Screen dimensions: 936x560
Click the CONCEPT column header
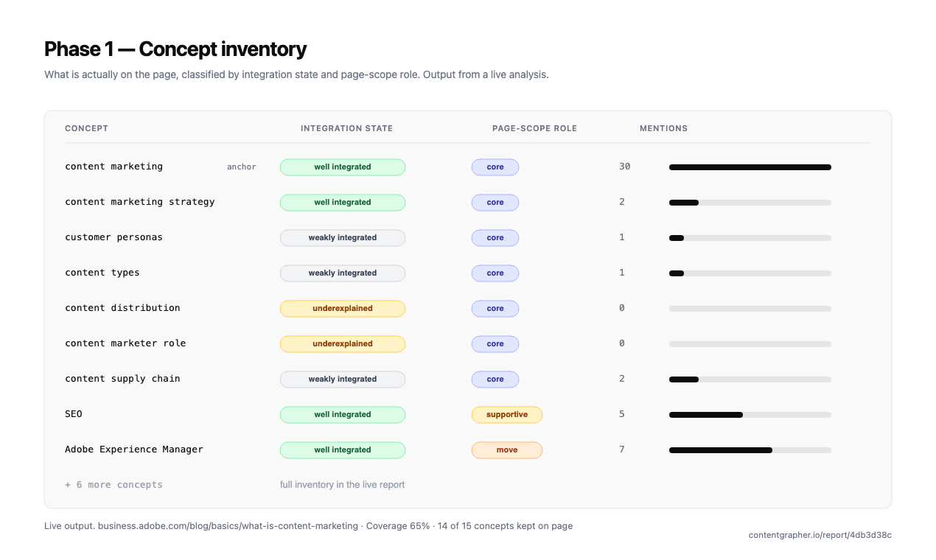coord(86,128)
